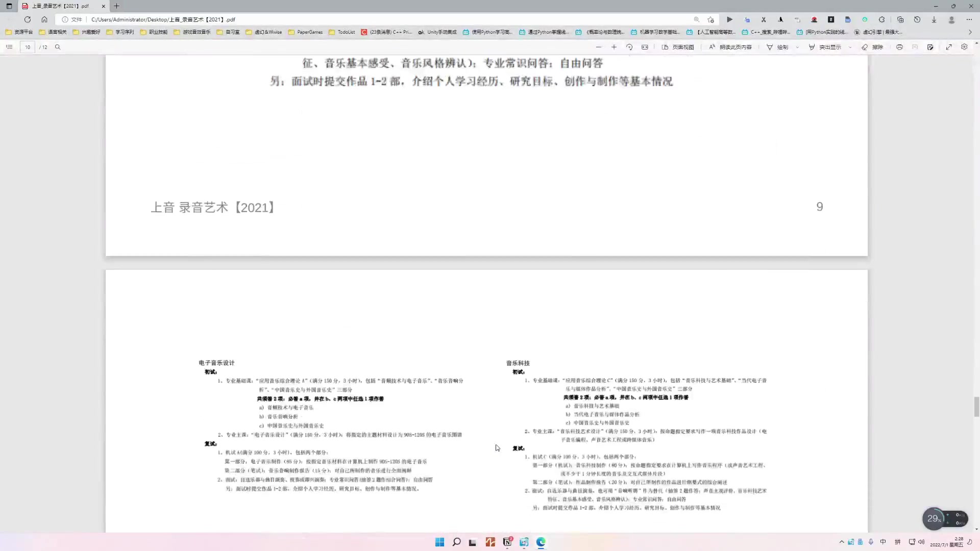Viewport: 980px width, 551px height.
Task: Open the tab actions menu icon
Action: [x=9, y=6]
